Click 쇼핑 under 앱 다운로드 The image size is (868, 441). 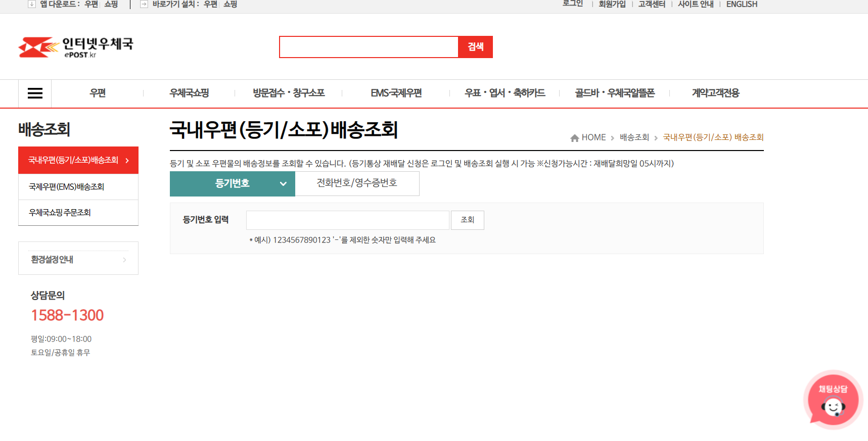[x=111, y=4]
